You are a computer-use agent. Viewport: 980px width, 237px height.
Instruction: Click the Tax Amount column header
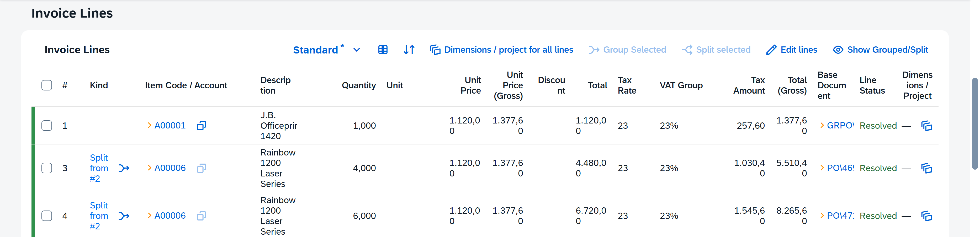pyautogui.click(x=749, y=85)
